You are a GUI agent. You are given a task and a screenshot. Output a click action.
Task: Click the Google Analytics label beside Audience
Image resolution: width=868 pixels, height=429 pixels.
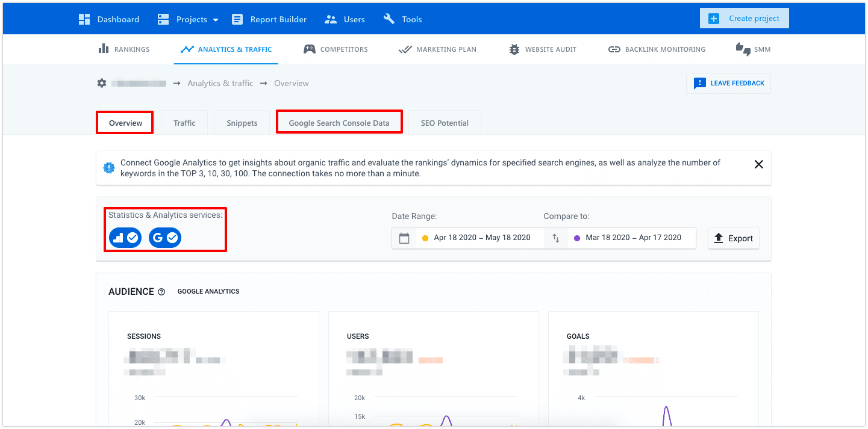[x=208, y=291]
